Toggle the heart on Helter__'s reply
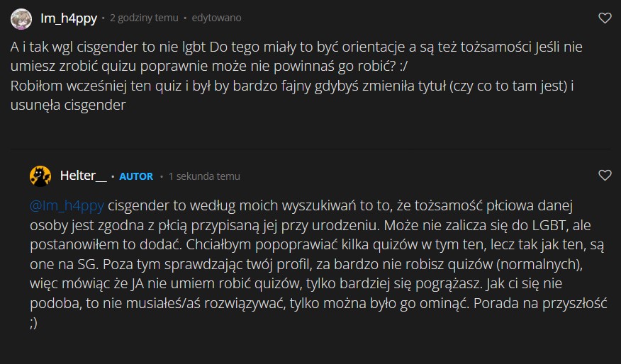The width and height of the screenshot is (621, 364). [605, 175]
